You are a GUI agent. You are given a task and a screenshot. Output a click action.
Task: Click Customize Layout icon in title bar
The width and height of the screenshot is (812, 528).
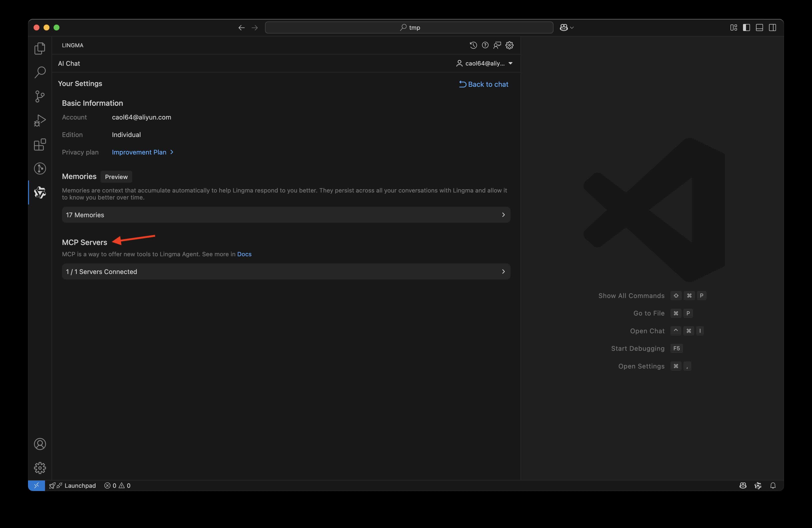pyautogui.click(x=733, y=28)
